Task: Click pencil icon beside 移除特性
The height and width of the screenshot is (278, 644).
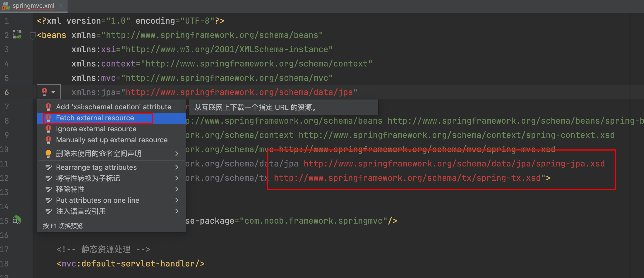Action: tap(49, 189)
